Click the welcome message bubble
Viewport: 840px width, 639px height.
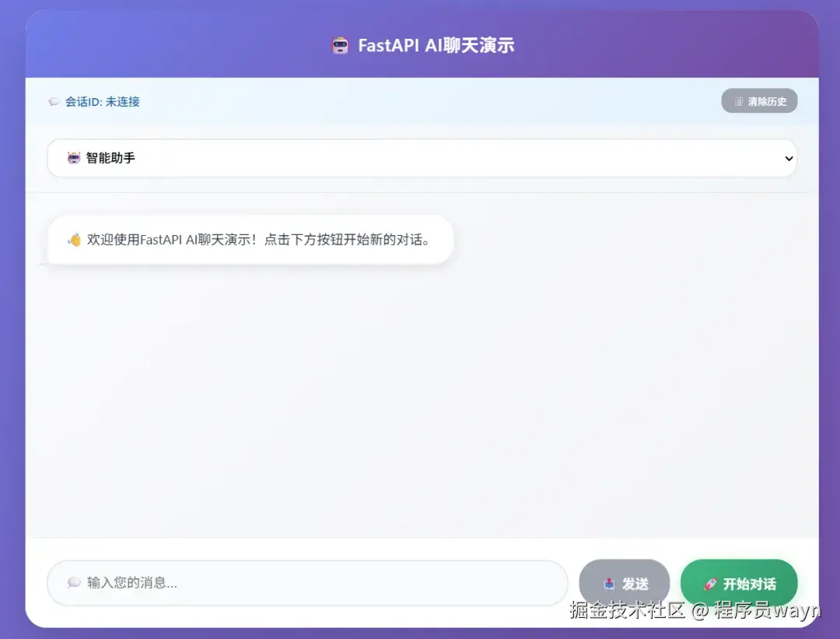250,240
